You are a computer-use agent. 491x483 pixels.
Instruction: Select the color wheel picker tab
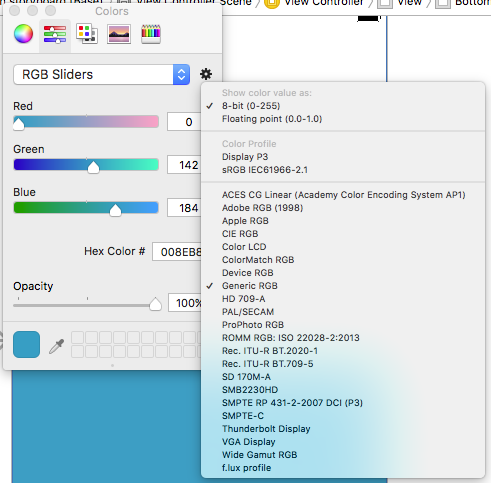click(23, 34)
